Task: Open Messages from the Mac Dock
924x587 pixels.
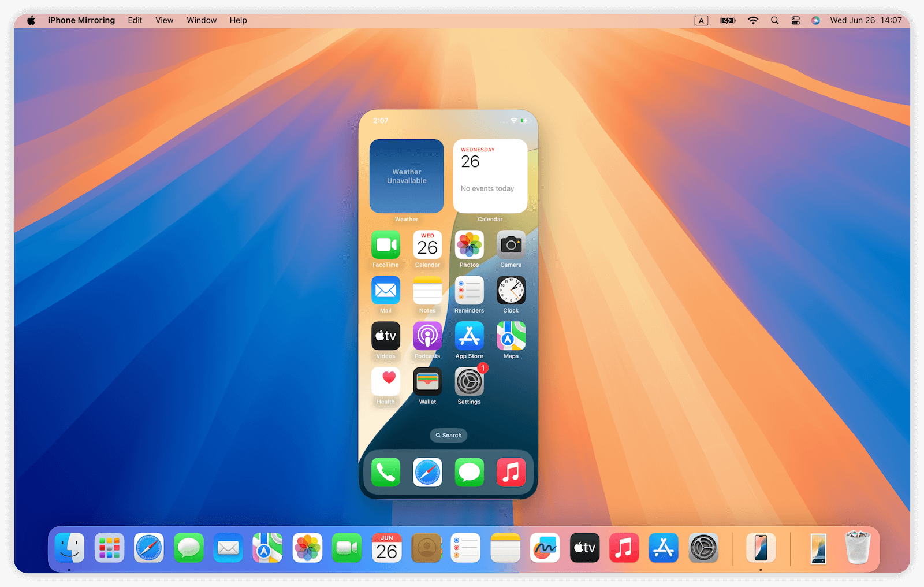Action: [189, 548]
